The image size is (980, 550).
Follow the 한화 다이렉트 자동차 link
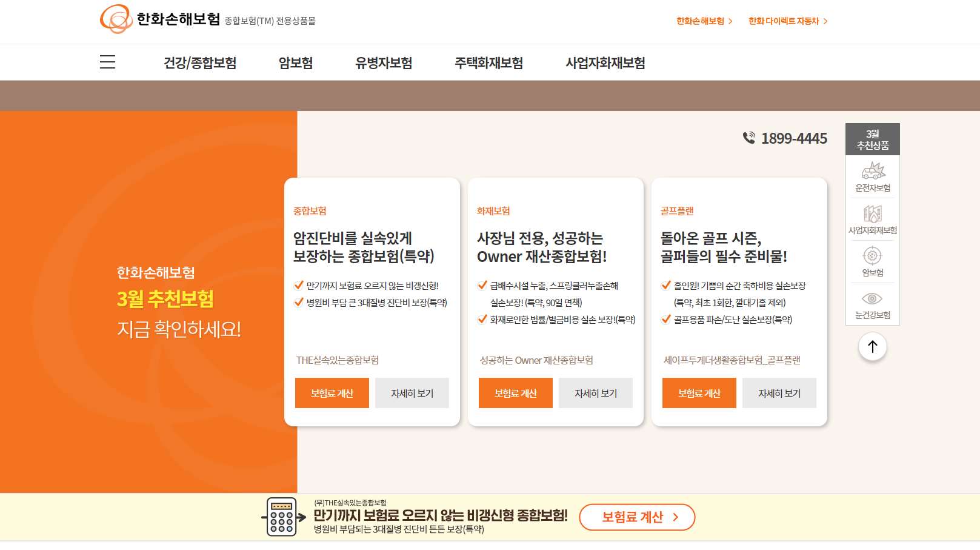(x=788, y=21)
